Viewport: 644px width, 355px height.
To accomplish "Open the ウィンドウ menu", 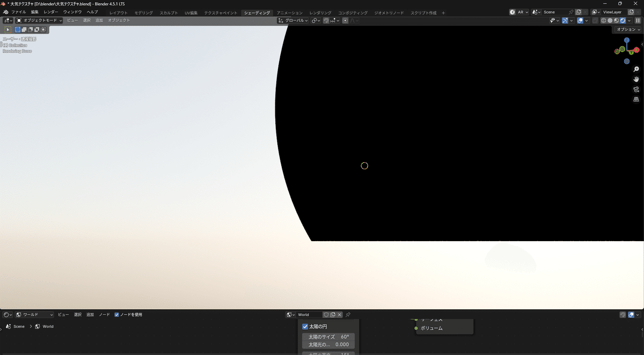I will click(72, 12).
